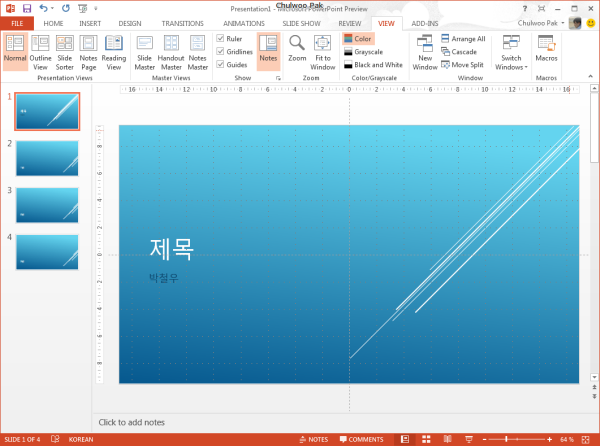Go to next slide arrow in scrollbar
Image resolution: width=600 pixels, height=446 pixels.
[x=594, y=396]
